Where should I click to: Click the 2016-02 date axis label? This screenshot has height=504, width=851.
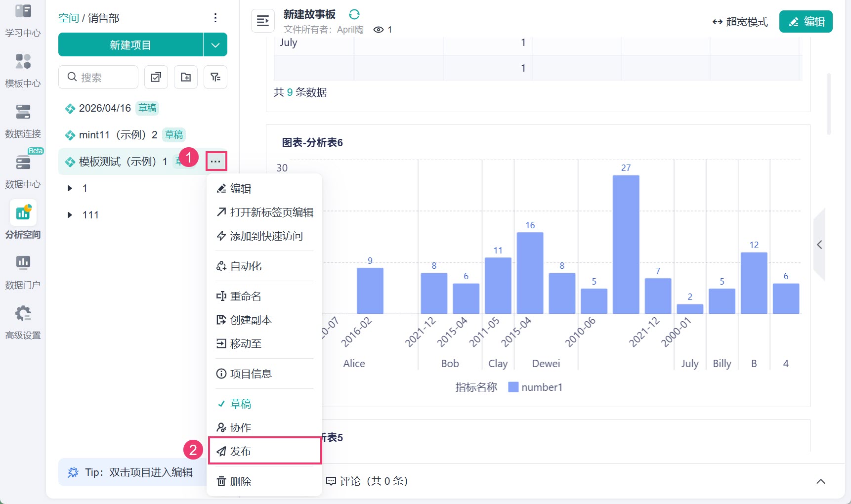pyautogui.click(x=357, y=333)
